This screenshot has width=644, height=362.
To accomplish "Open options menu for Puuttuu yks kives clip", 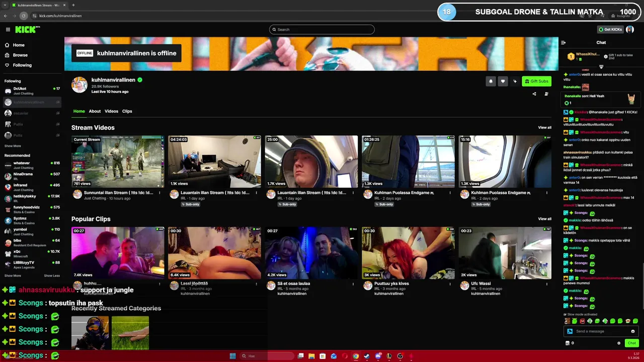I will pyautogui.click(x=450, y=284).
